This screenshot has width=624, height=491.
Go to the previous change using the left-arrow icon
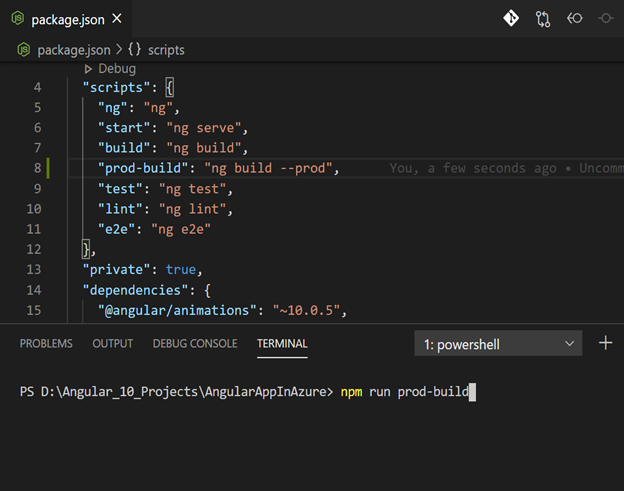coord(574,18)
